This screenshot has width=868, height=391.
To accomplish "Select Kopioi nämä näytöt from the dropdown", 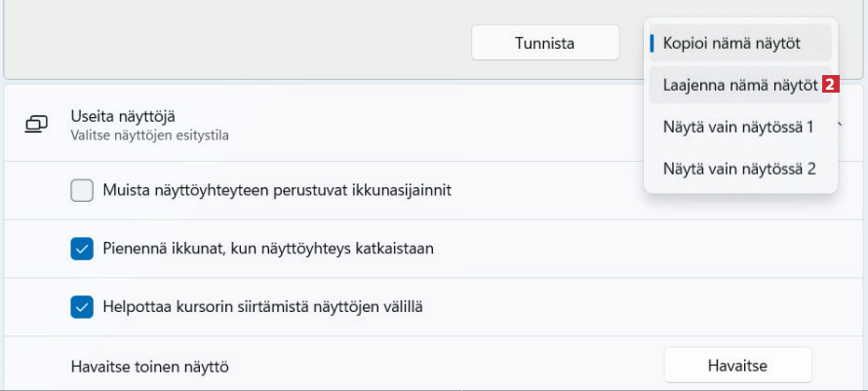I will tap(731, 44).
